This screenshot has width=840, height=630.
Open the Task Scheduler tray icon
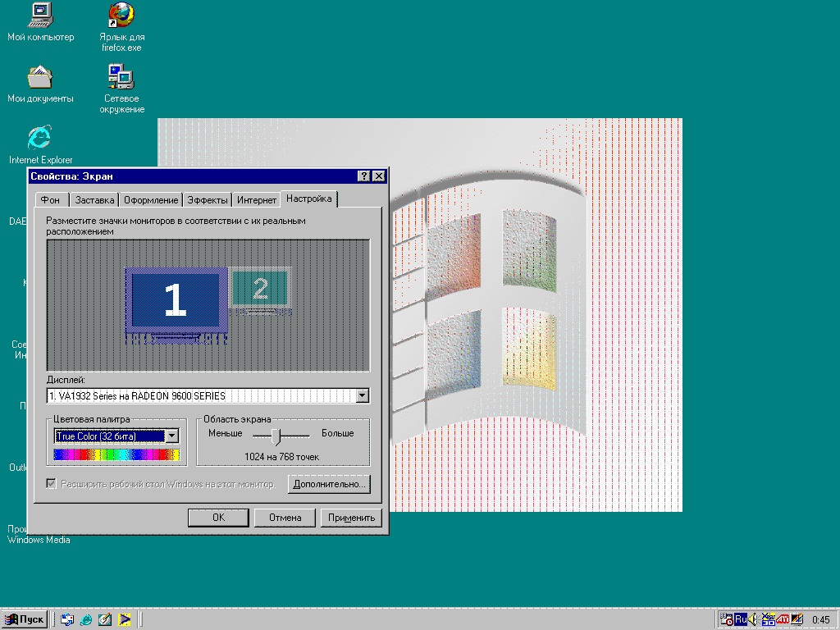[727, 620]
